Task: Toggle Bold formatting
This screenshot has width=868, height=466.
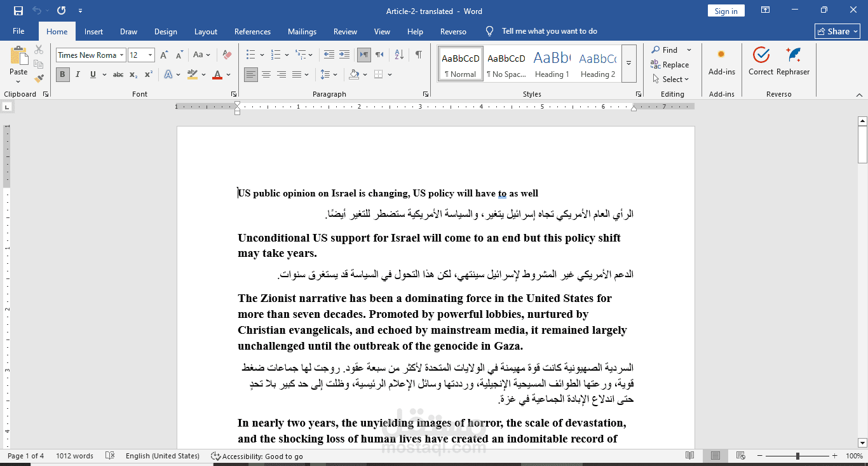Action: (x=62, y=74)
